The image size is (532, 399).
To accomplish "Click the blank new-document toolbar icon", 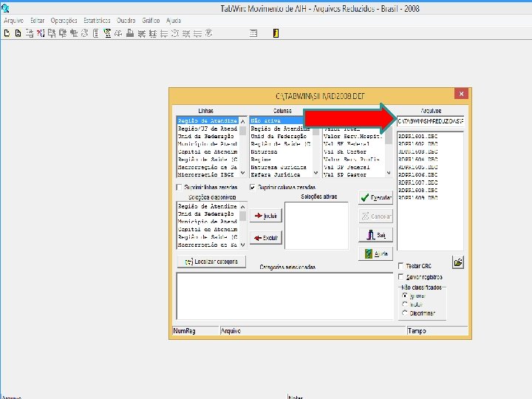I will coord(7,33).
